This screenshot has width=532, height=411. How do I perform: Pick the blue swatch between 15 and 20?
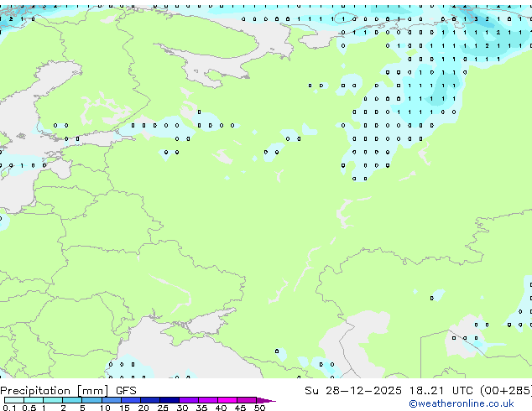[x=131, y=400]
